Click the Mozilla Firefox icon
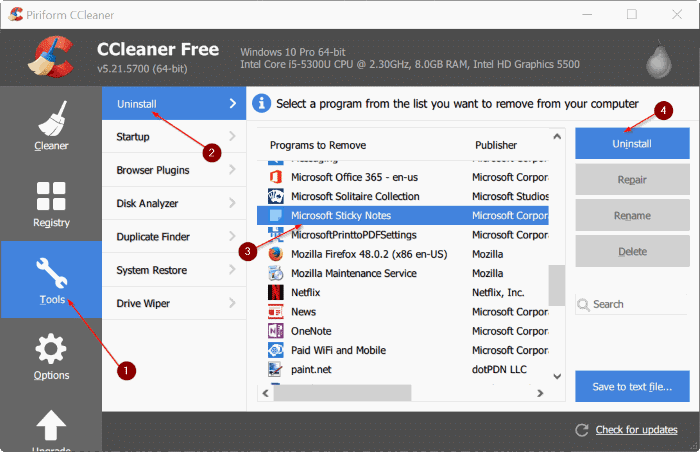 (x=275, y=254)
